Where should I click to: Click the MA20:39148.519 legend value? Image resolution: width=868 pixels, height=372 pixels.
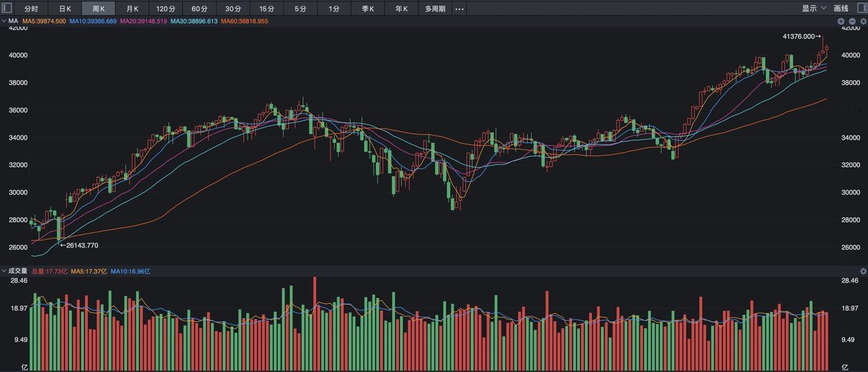143,22
